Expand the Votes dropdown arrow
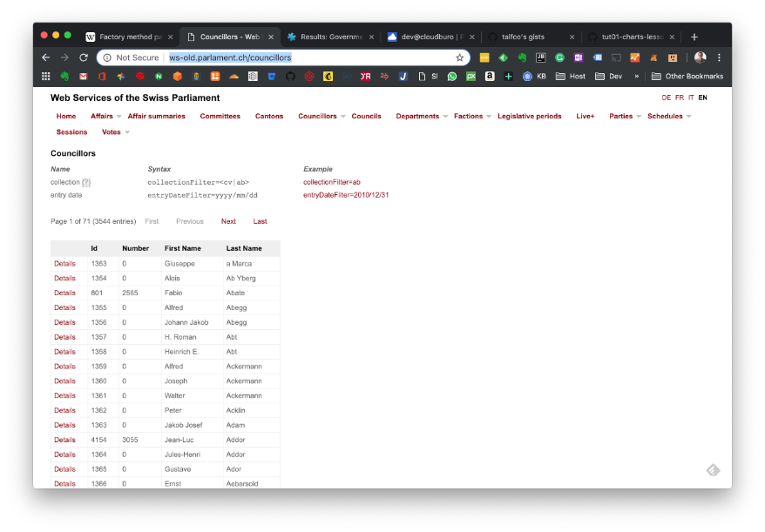Image resolution: width=765 pixels, height=532 pixels. [127, 132]
